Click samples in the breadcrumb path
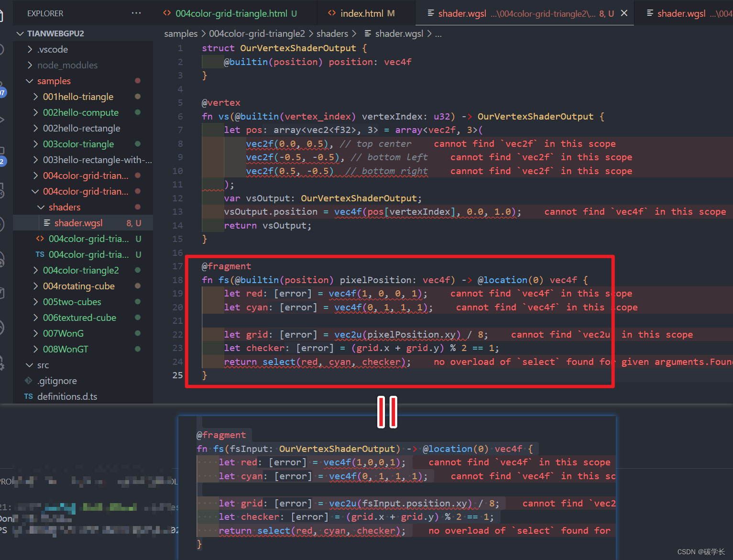Screen dimensions: 733x560 tap(181, 33)
